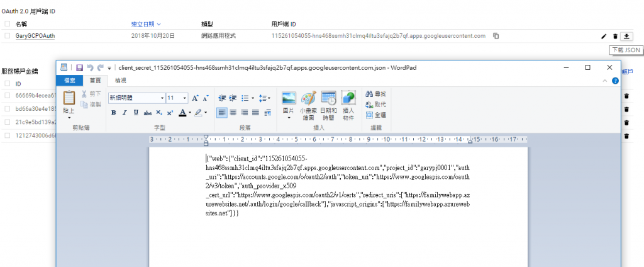The width and height of the screenshot is (644, 267).
Task: Redo the action in WordPad quick access
Action: [100, 67]
